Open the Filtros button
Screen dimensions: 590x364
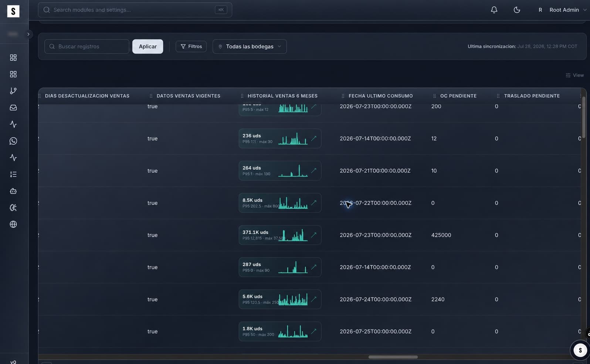coord(191,47)
